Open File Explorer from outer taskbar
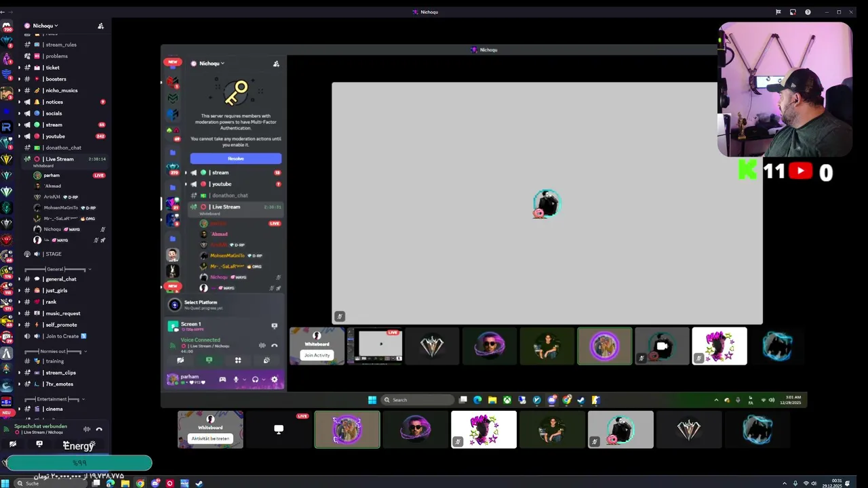 (125, 483)
